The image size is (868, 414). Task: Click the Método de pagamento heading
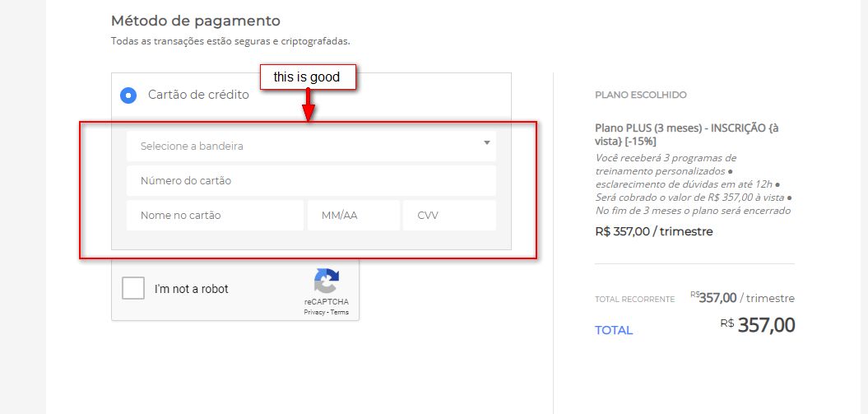[196, 21]
